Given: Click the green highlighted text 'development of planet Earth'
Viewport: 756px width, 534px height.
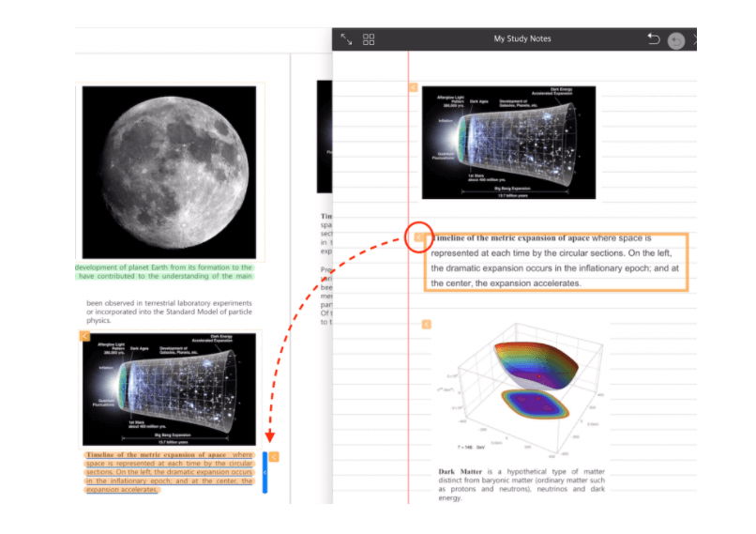Looking at the screenshot, I should 164,271.
